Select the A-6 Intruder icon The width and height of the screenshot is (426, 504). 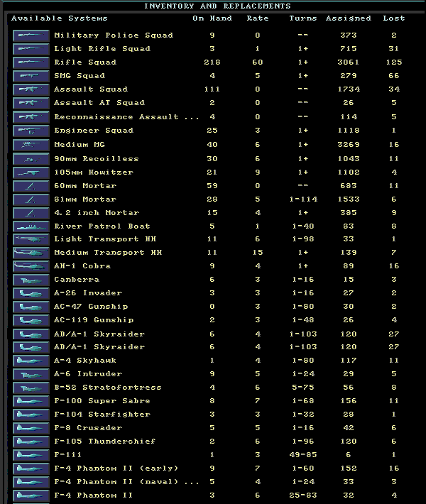click(x=31, y=374)
